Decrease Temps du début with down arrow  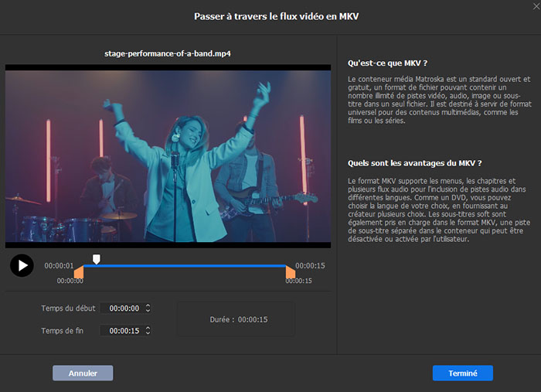click(x=148, y=311)
